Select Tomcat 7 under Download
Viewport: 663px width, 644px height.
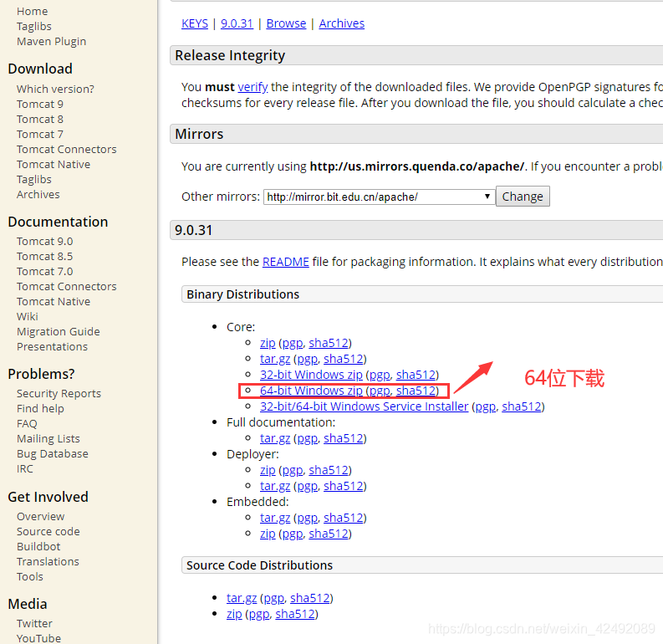[x=40, y=135]
